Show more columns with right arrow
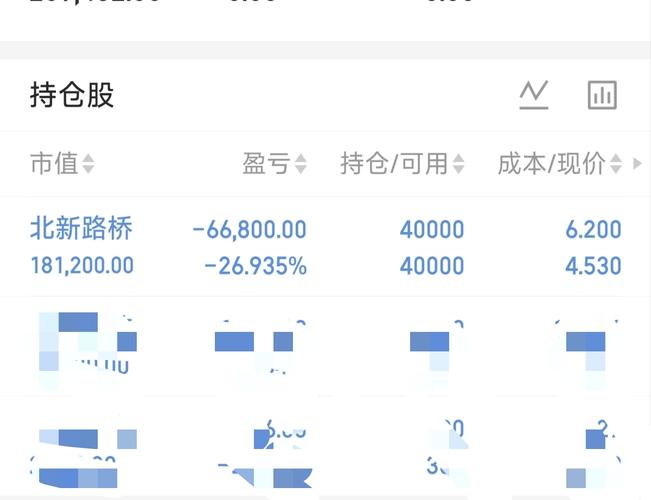651x500 pixels. [x=637, y=163]
